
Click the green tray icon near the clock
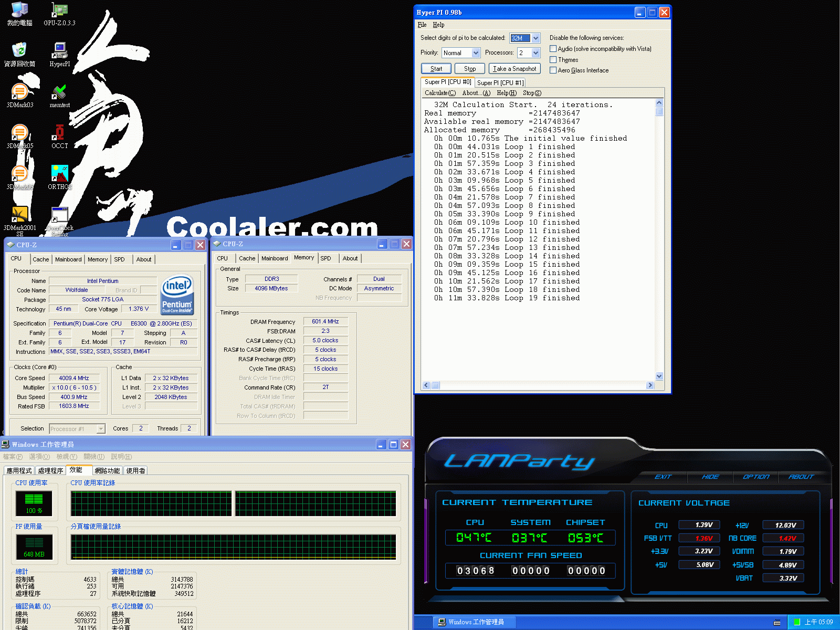(797, 622)
